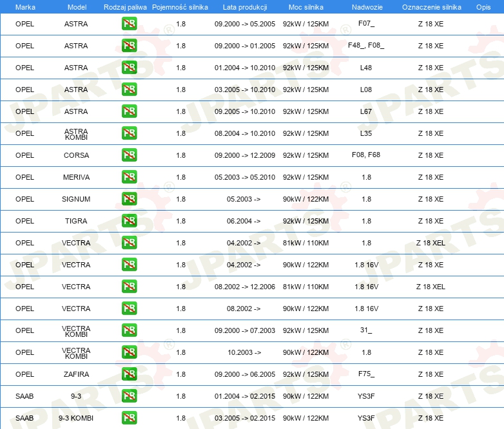The image size is (504, 429).
Task: Click fuel icon in Zafira row
Action: [x=129, y=374]
